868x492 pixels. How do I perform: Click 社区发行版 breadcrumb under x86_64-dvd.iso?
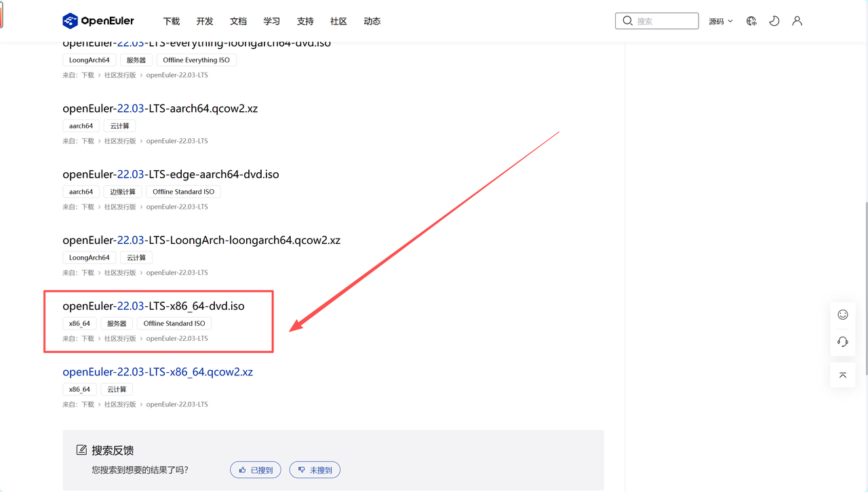pyautogui.click(x=120, y=339)
